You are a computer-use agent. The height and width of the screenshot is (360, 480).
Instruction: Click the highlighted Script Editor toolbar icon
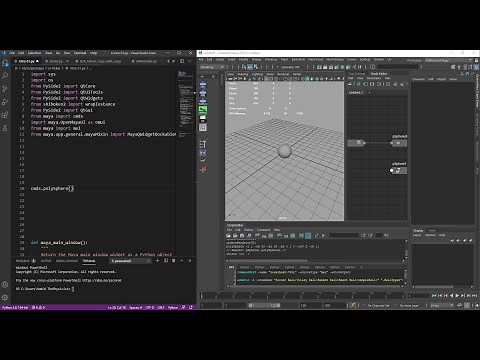pos(308,235)
